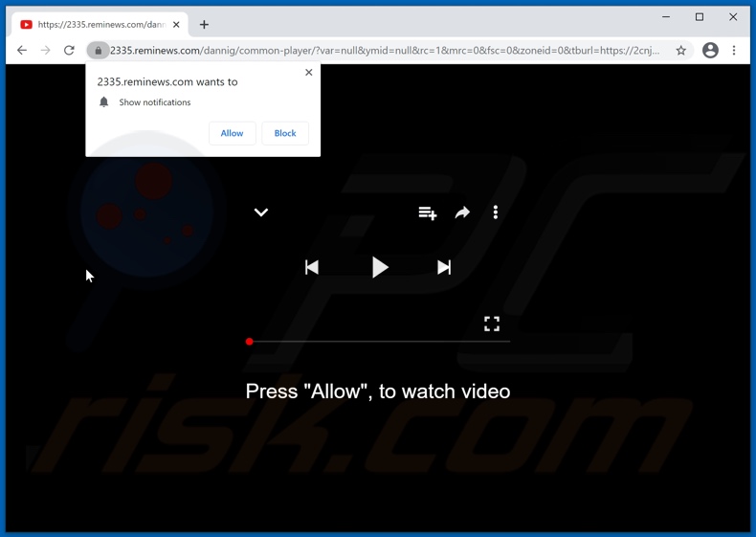Click the bell icon beside Show notifications
Screen dimensions: 756x537
(103, 101)
